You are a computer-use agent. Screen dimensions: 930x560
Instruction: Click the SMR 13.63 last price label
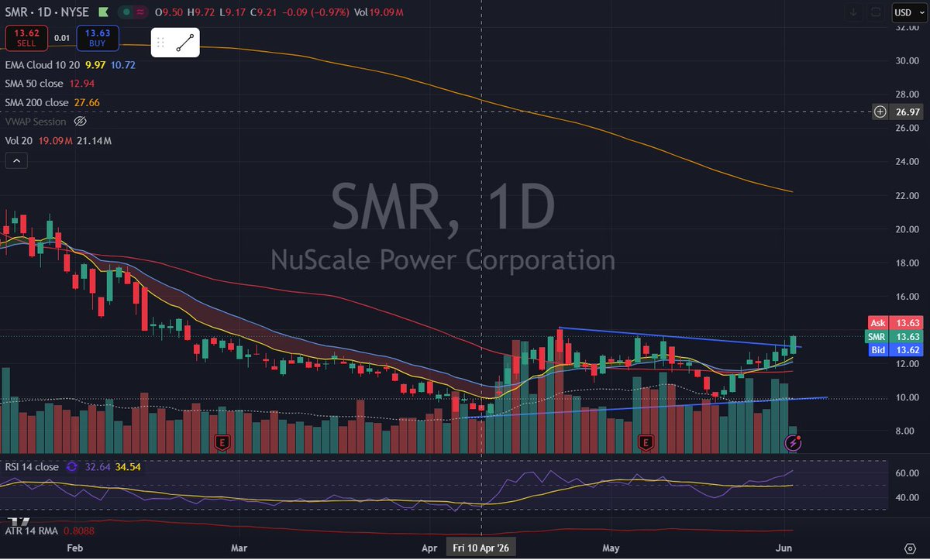(x=894, y=336)
